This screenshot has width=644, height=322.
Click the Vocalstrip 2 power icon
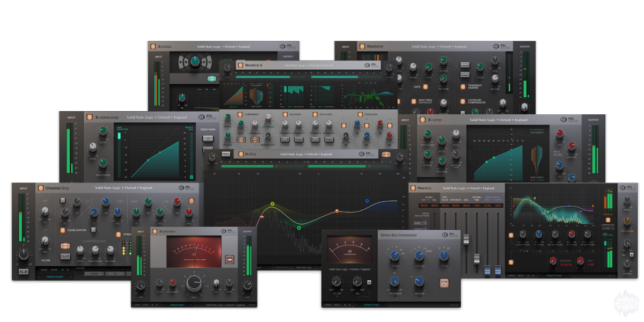click(x=240, y=65)
